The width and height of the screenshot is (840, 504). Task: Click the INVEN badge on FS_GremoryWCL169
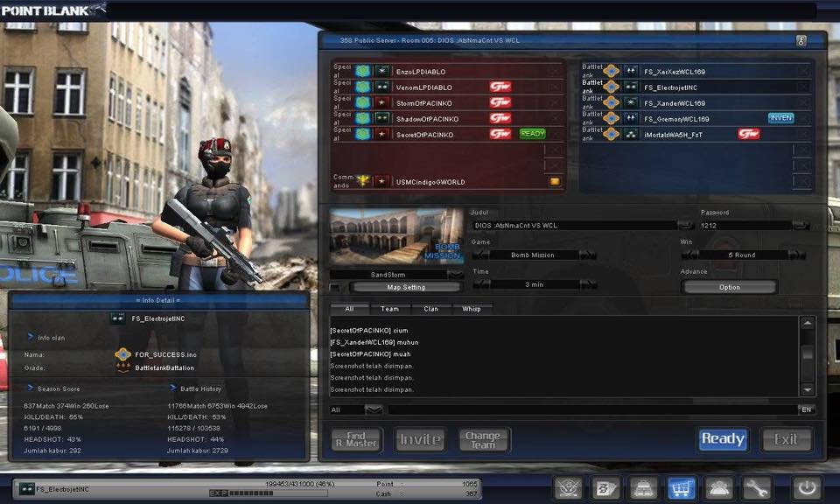[x=781, y=118]
